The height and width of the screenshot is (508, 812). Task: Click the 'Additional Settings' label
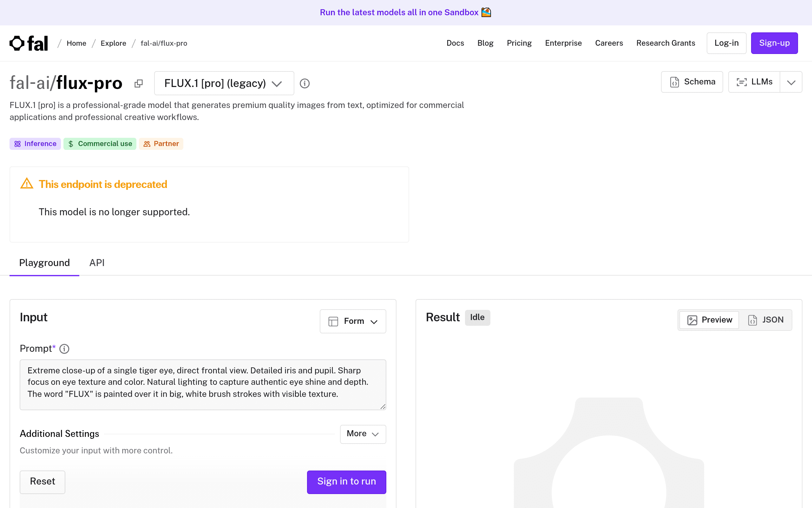(59, 434)
